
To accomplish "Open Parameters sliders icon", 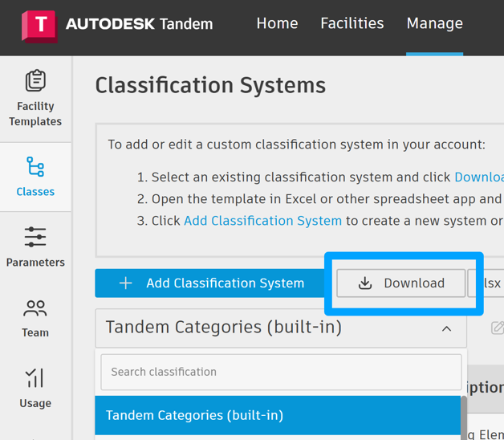I will (35, 238).
